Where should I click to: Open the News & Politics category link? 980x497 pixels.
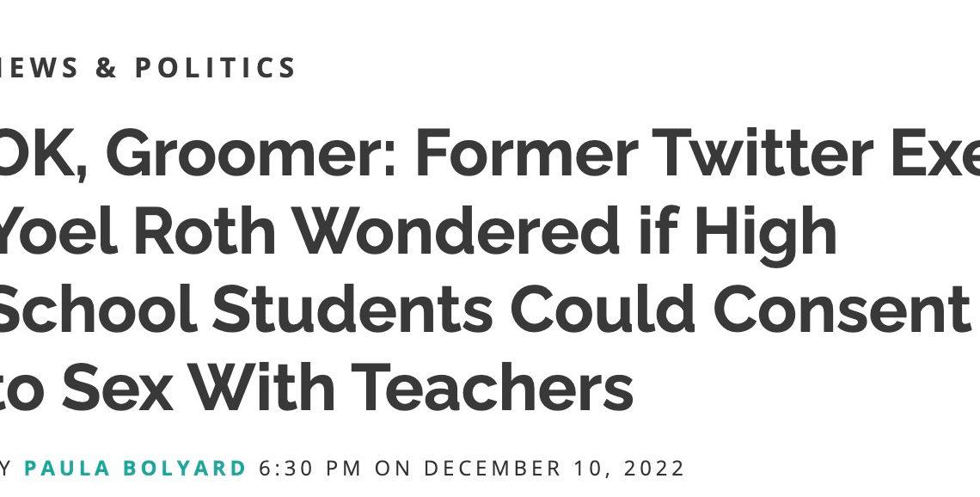coord(148,68)
